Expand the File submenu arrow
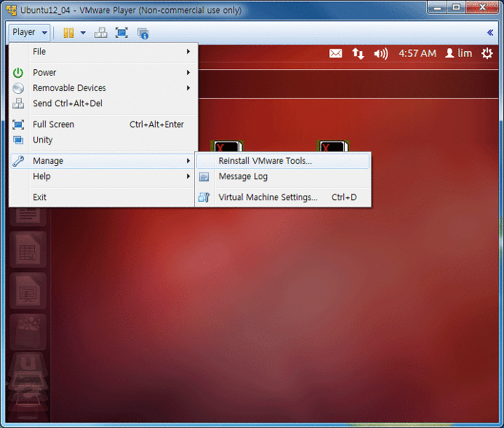504x428 pixels. (188, 52)
